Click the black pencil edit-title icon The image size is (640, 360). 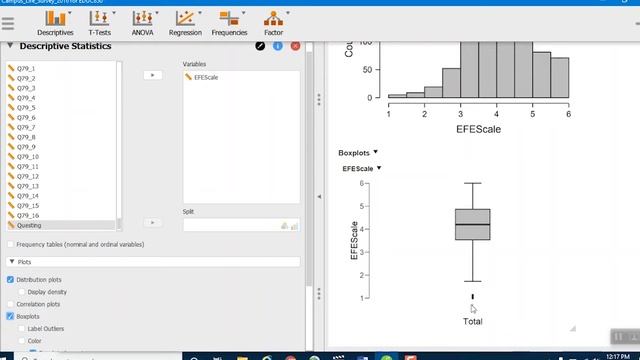click(x=260, y=46)
